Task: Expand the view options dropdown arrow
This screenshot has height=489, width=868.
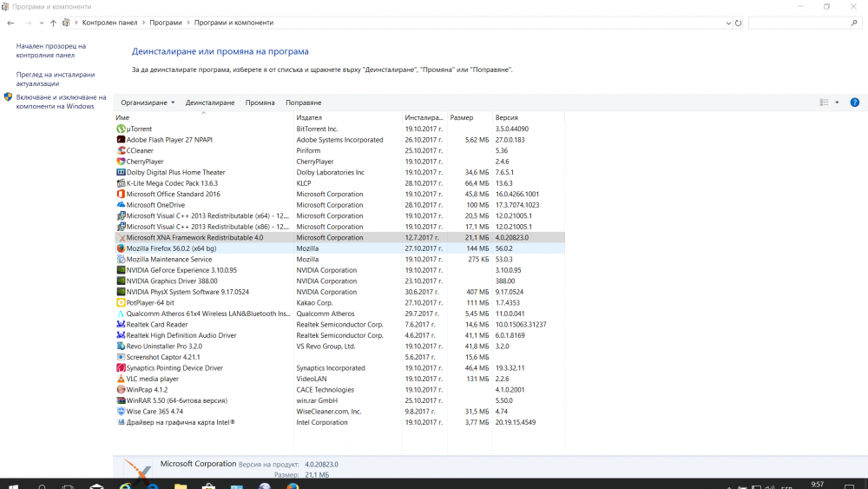Action: pyautogui.click(x=837, y=102)
